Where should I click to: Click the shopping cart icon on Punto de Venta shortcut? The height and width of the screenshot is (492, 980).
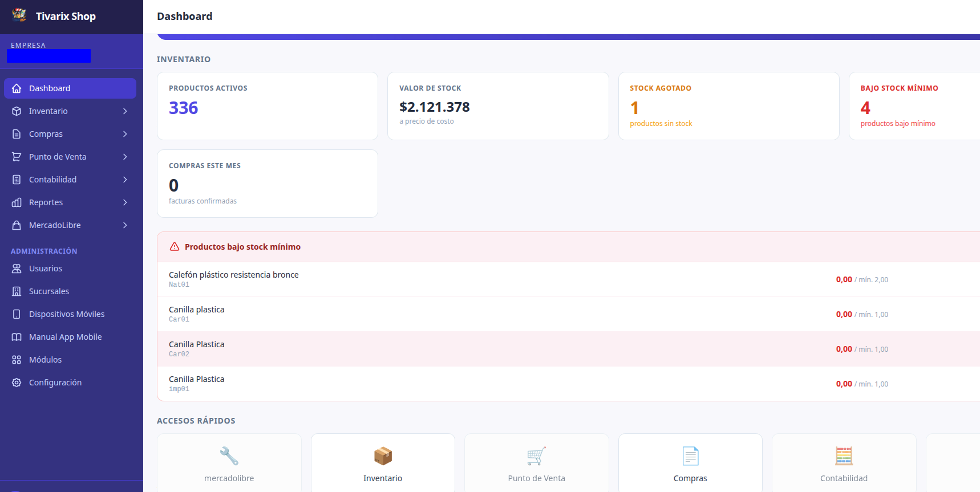(x=537, y=456)
